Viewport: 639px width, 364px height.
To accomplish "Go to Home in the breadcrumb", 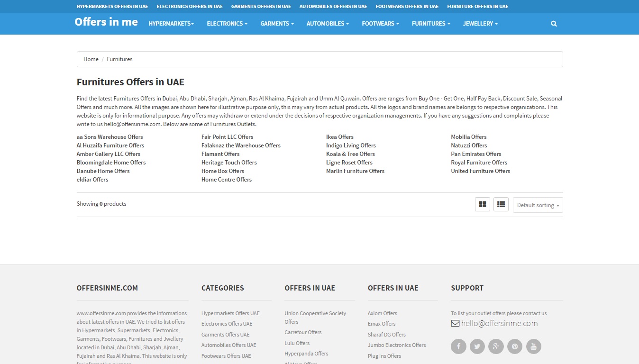I will tap(91, 59).
